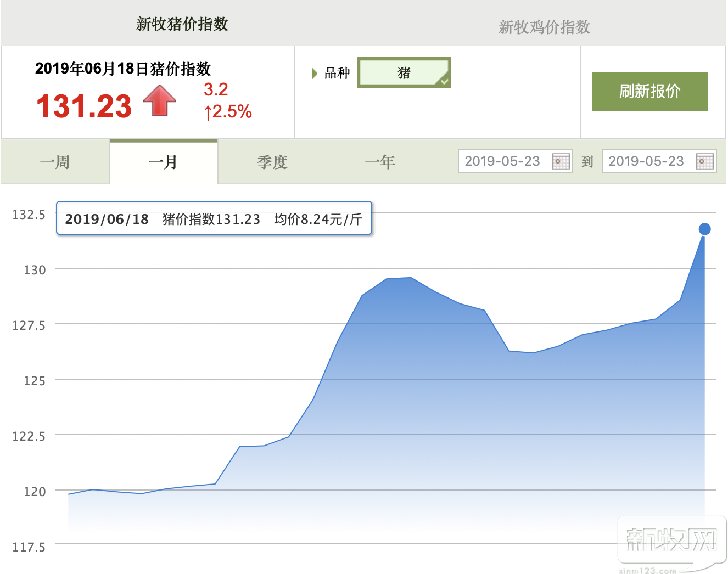
Task: Select the 一月 time range tab
Action: [x=164, y=162]
